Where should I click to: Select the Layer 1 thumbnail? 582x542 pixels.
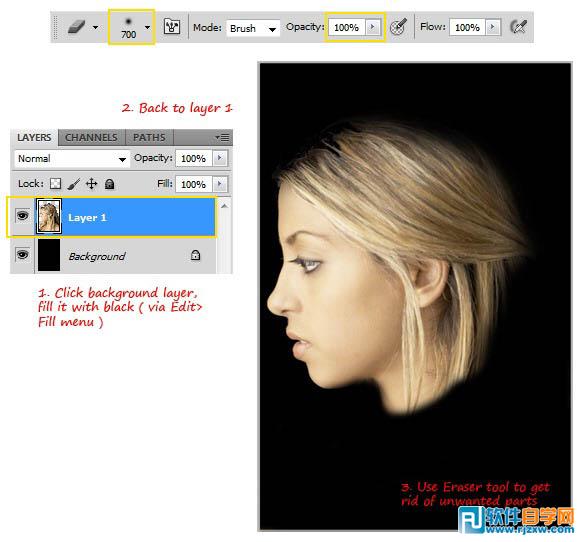coord(49,216)
